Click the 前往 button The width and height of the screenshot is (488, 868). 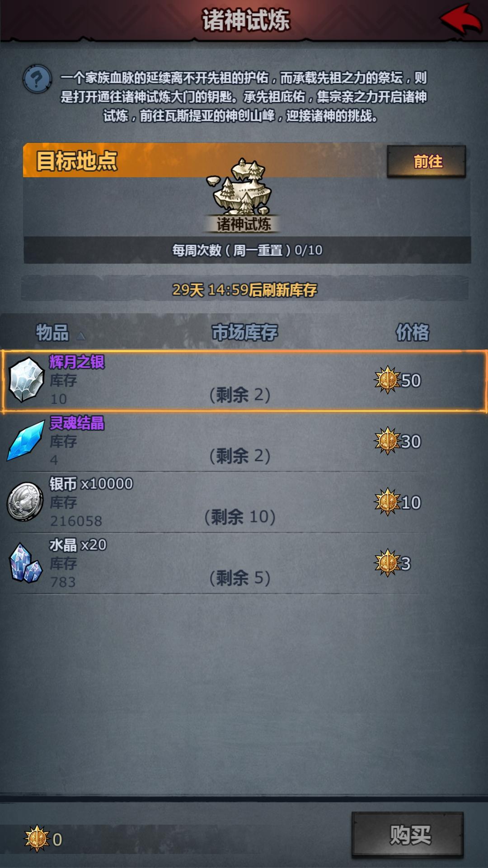427,161
